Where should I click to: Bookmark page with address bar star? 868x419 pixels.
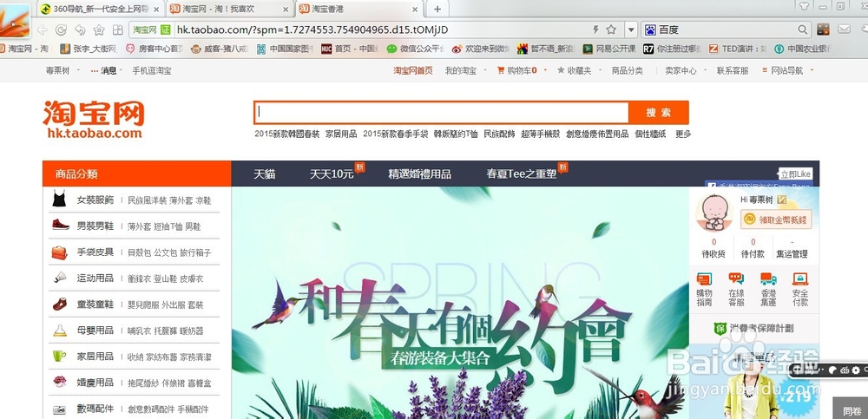pos(611,29)
